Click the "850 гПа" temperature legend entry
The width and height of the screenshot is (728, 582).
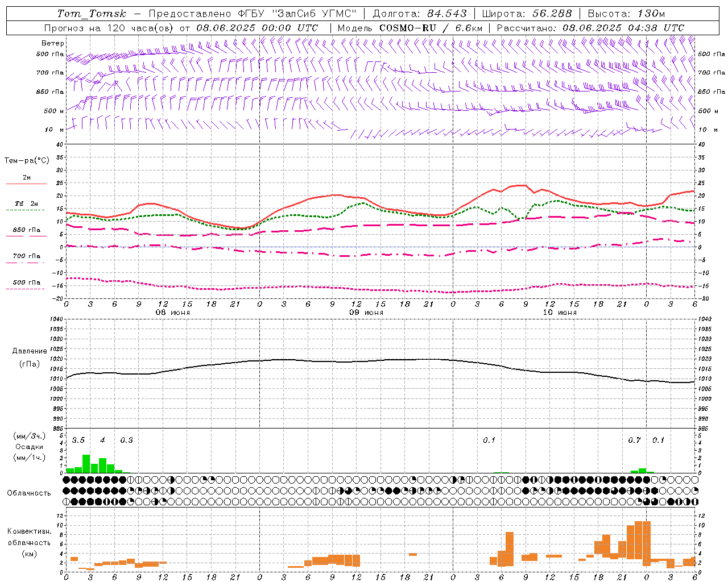coord(27,230)
